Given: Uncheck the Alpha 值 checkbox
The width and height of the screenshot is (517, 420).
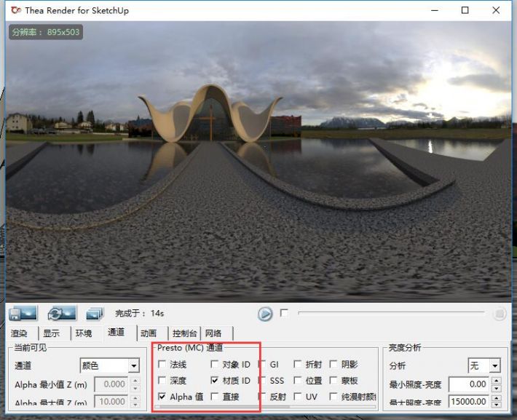Looking at the screenshot, I should coord(162,396).
